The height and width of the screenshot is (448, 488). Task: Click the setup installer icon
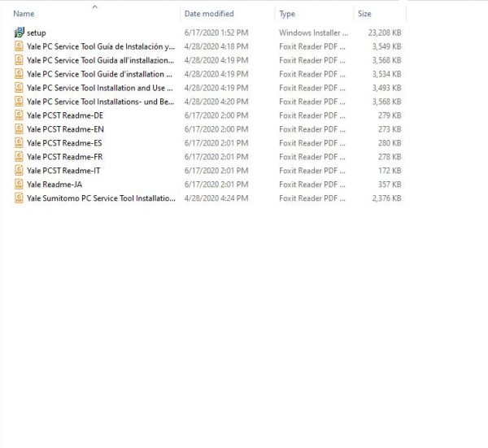click(19, 33)
